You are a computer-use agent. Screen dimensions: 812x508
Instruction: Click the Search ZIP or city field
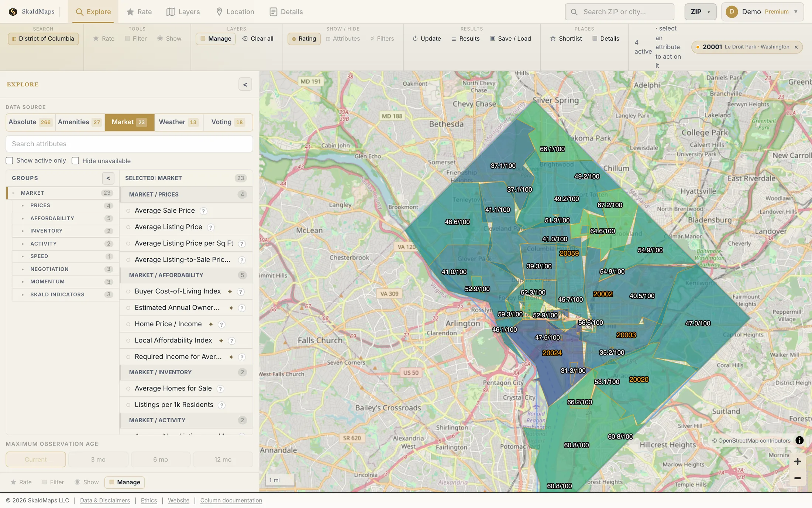(x=619, y=12)
